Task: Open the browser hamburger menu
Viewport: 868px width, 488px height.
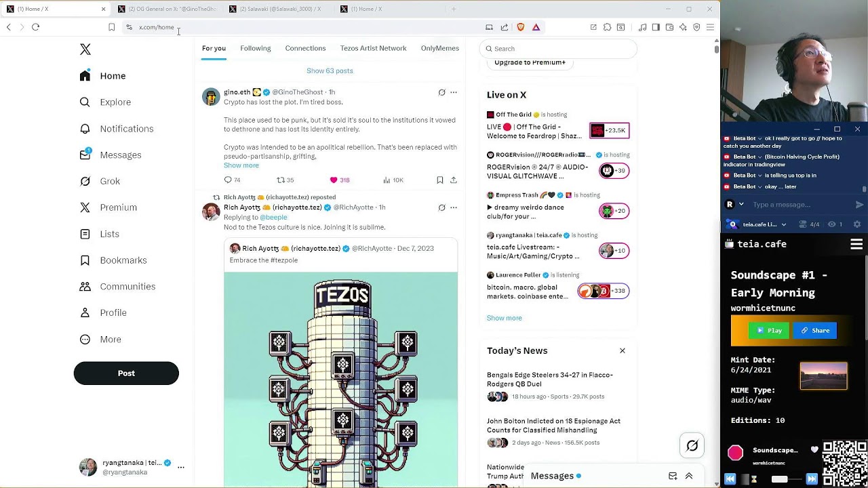Action: tap(710, 27)
